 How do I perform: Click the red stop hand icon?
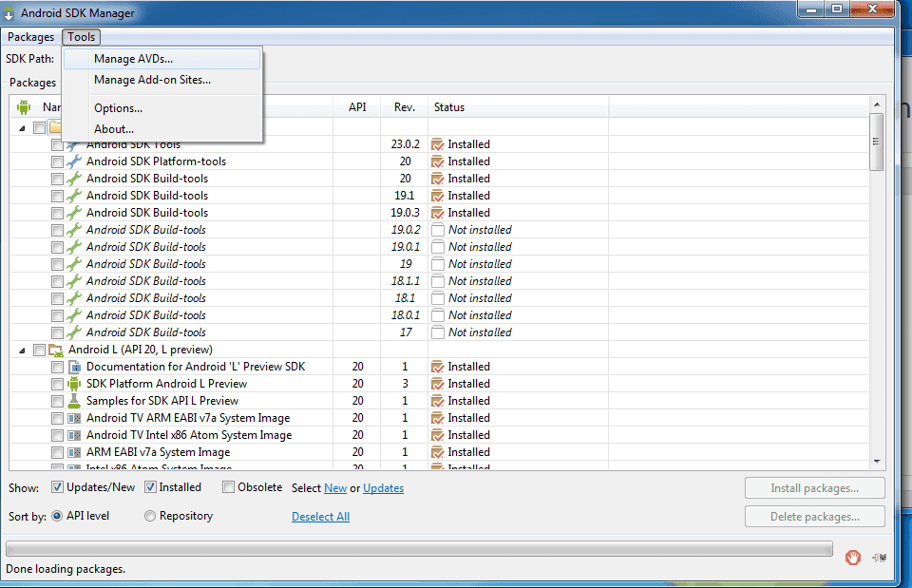coord(853,558)
